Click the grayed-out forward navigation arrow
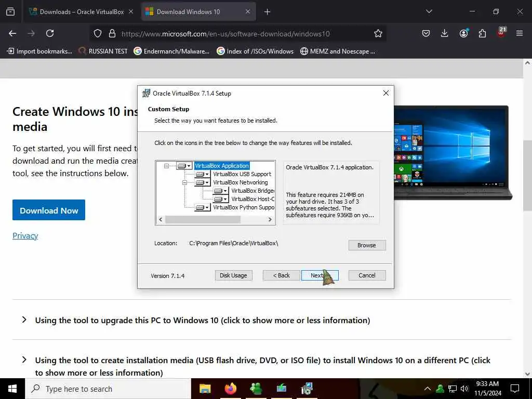This screenshot has height=399, width=532. point(31,33)
